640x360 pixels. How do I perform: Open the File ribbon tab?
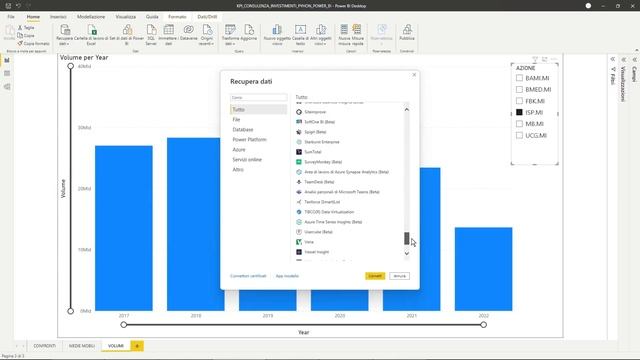[11, 17]
